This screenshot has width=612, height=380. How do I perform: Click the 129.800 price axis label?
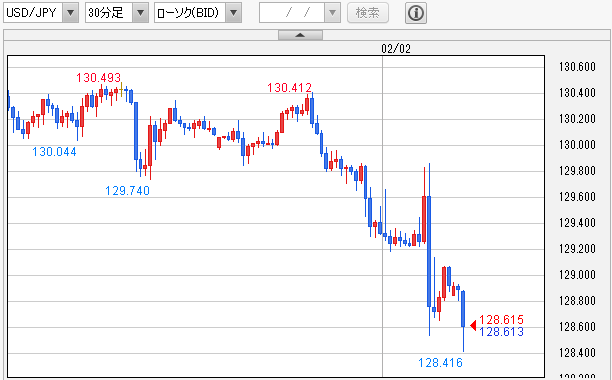(577, 171)
